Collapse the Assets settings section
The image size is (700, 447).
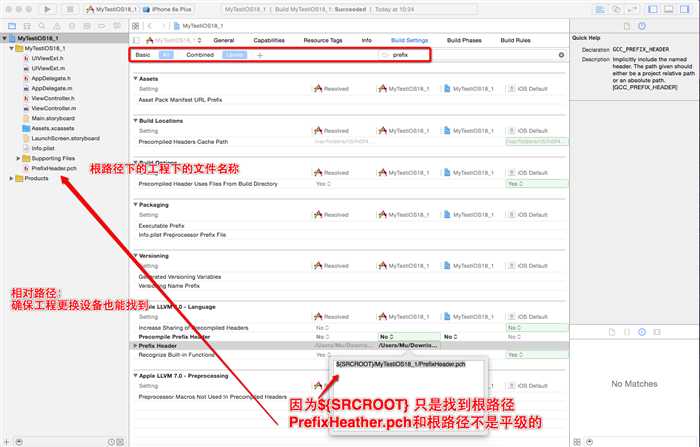click(135, 79)
